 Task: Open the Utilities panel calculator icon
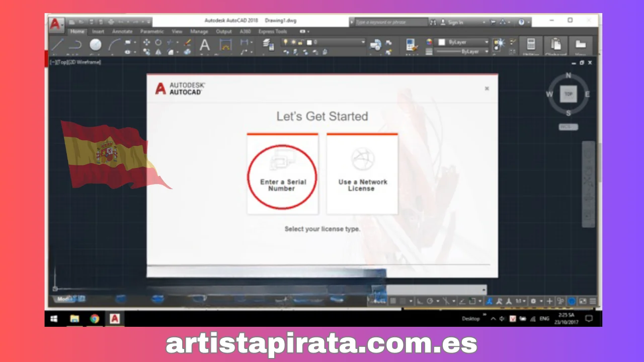(530, 45)
